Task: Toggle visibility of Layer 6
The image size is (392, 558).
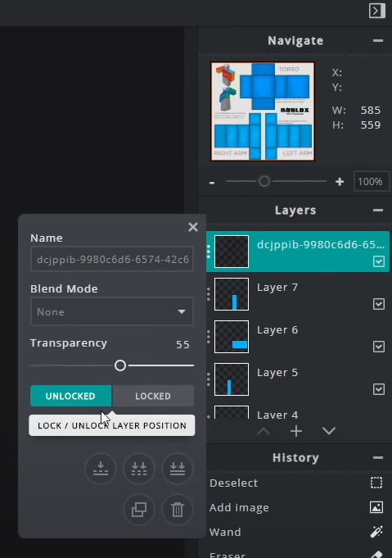Action: click(378, 347)
